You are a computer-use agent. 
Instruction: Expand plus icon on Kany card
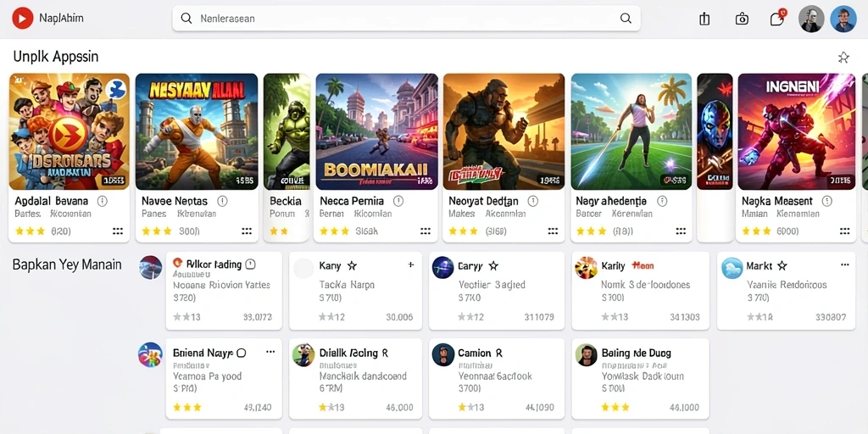tap(411, 265)
